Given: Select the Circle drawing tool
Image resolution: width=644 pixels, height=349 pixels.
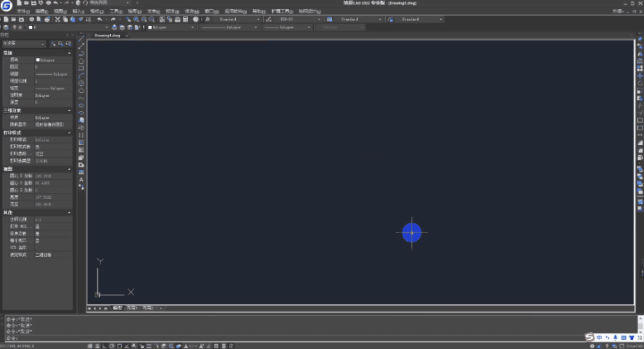Looking at the screenshot, I should [x=81, y=83].
